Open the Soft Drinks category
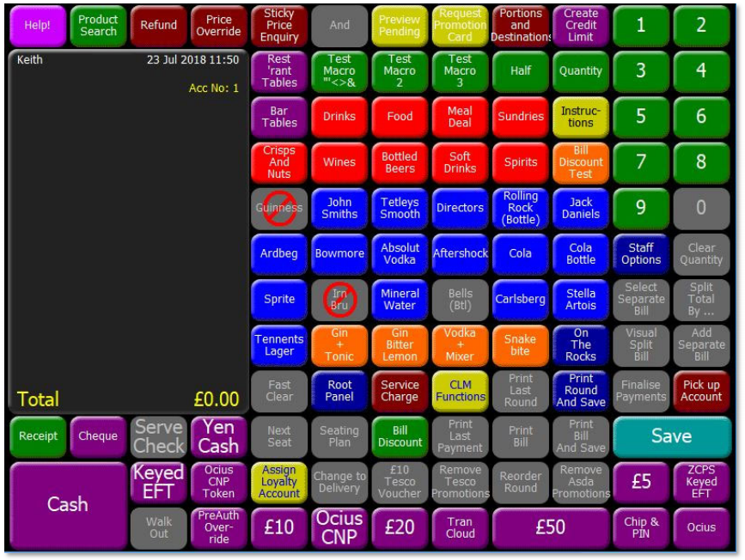 pos(460,162)
